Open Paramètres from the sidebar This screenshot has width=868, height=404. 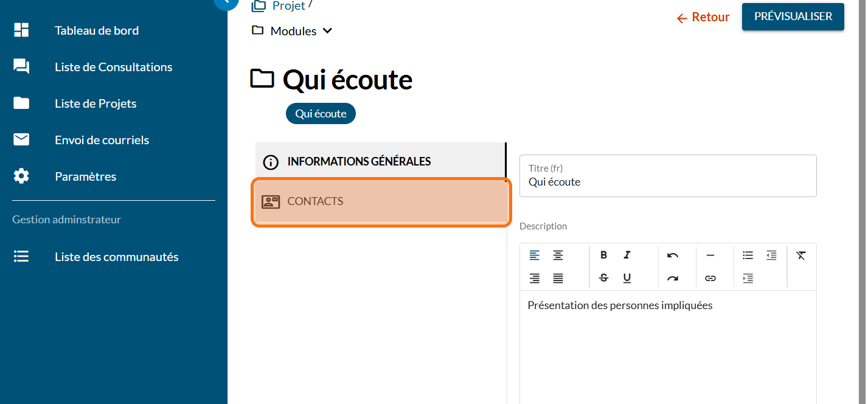click(85, 176)
